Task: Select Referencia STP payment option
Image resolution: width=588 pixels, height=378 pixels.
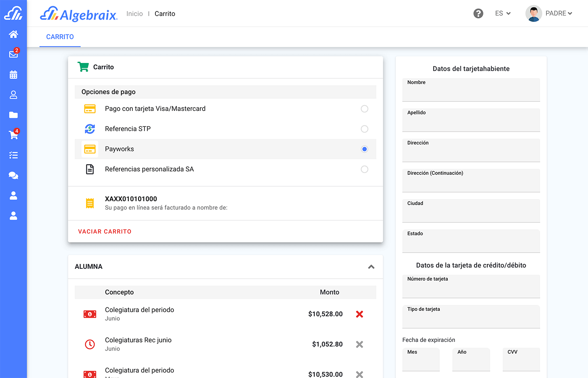Action: [364, 129]
